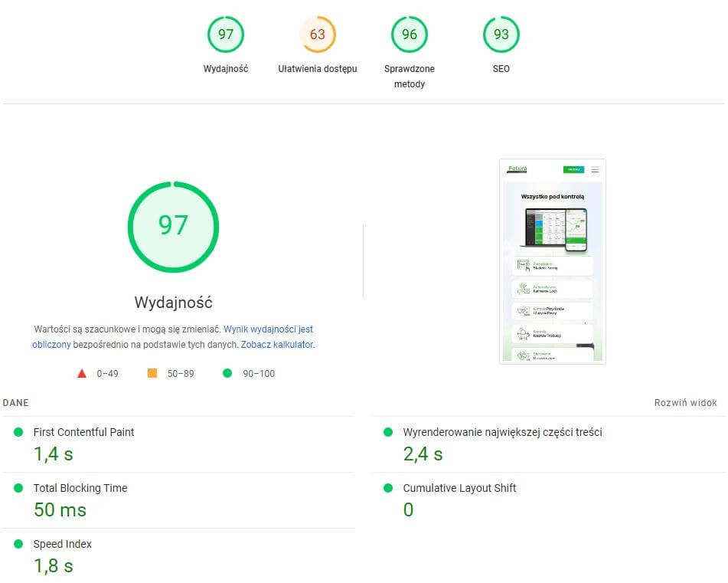
Task: Open the Zobacz kalkulator link
Action: 276,345
